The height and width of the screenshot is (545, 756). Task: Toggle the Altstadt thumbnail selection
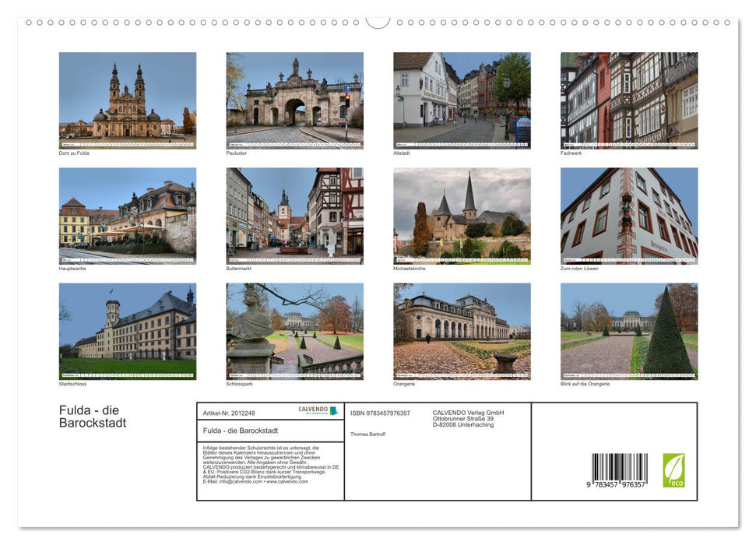pos(462,97)
